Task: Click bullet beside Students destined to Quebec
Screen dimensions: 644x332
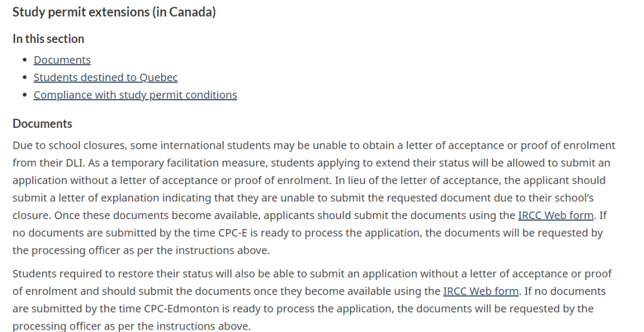Action: click(24, 78)
